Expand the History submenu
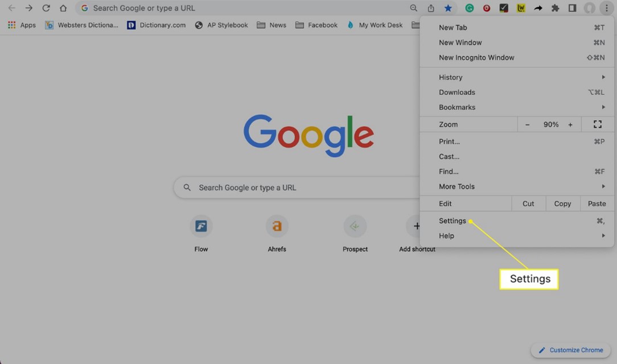Image resolution: width=617 pixels, height=364 pixels. [517, 77]
